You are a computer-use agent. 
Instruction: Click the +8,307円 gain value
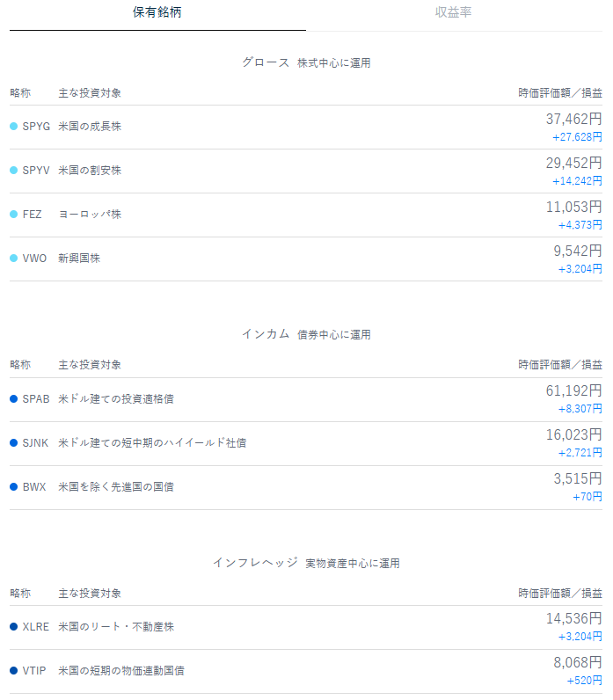[580, 409]
